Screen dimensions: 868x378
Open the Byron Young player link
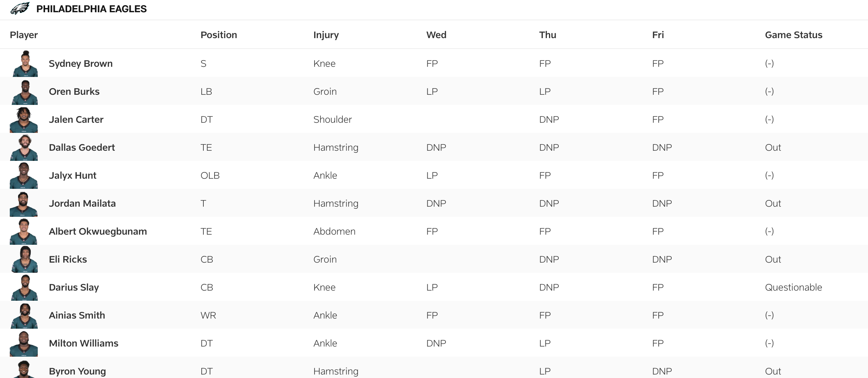coord(77,371)
